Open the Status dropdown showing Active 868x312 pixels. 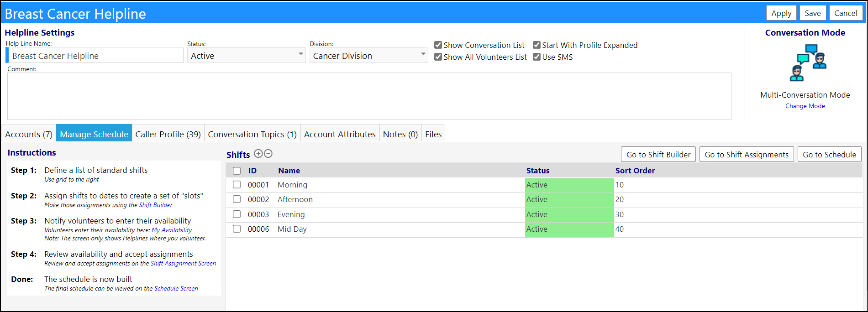(247, 56)
